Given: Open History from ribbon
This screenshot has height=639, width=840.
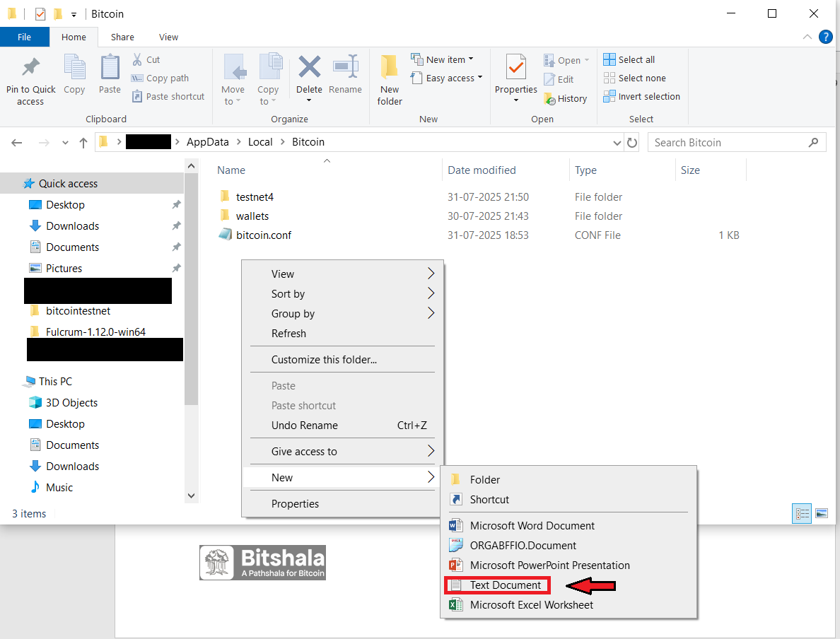Looking at the screenshot, I should (565, 98).
